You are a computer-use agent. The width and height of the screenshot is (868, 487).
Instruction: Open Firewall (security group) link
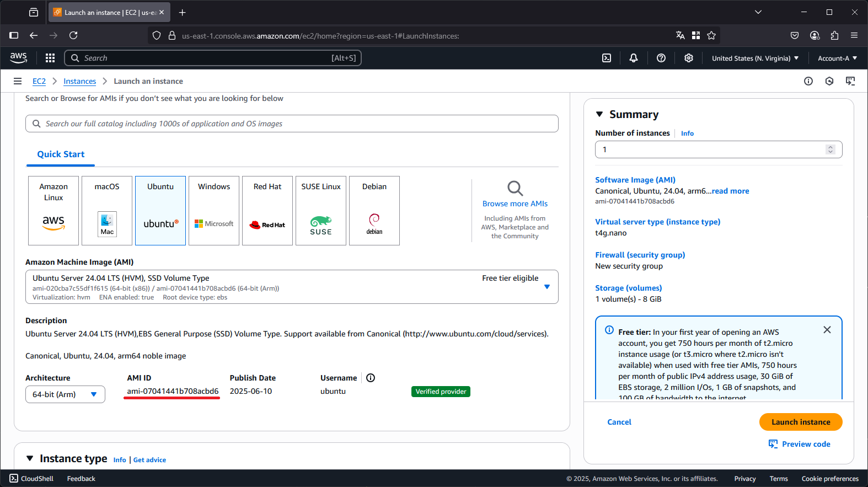pyautogui.click(x=640, y=255)
